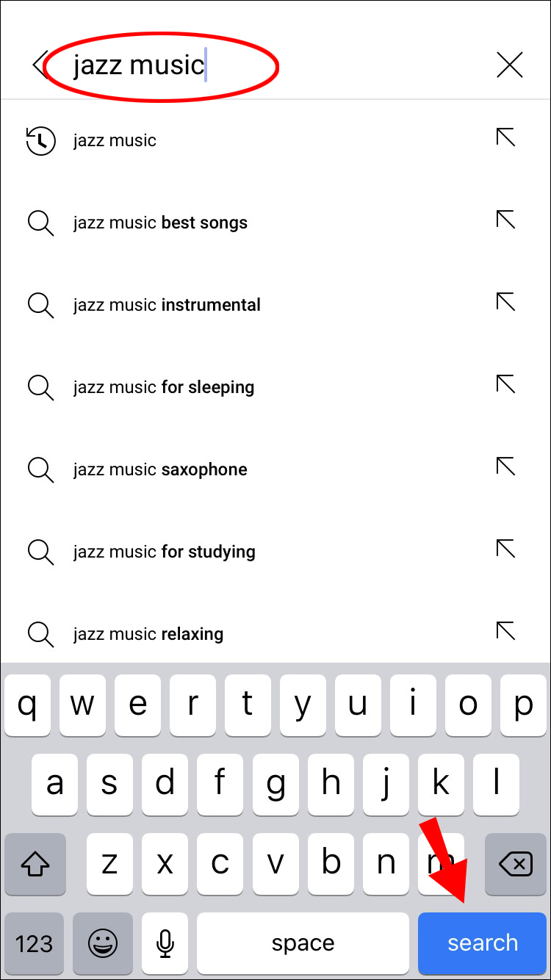This screenshot has width=551, height=980.
Task: Tap the letter q key
Action: click(x=27, y=705)
